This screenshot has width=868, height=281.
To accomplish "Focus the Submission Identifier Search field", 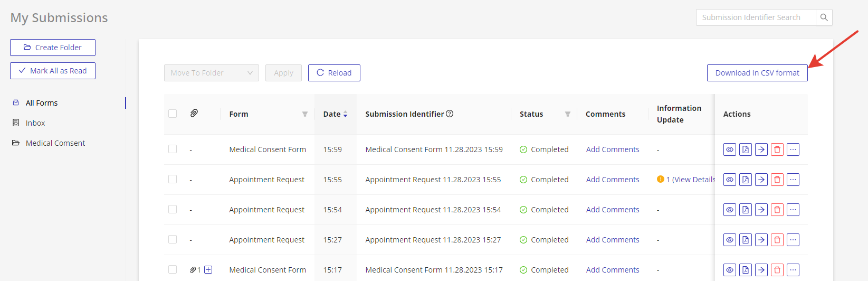I will [x=756, y=17].
